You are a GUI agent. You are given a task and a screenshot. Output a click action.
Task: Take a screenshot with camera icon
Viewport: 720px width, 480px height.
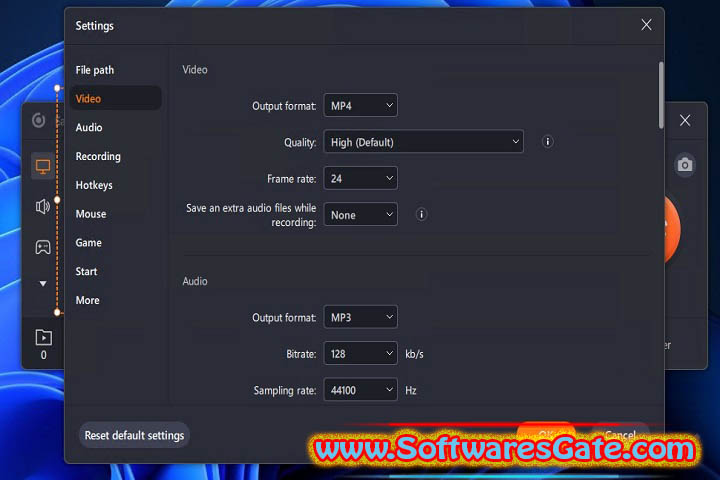point(685,164)
